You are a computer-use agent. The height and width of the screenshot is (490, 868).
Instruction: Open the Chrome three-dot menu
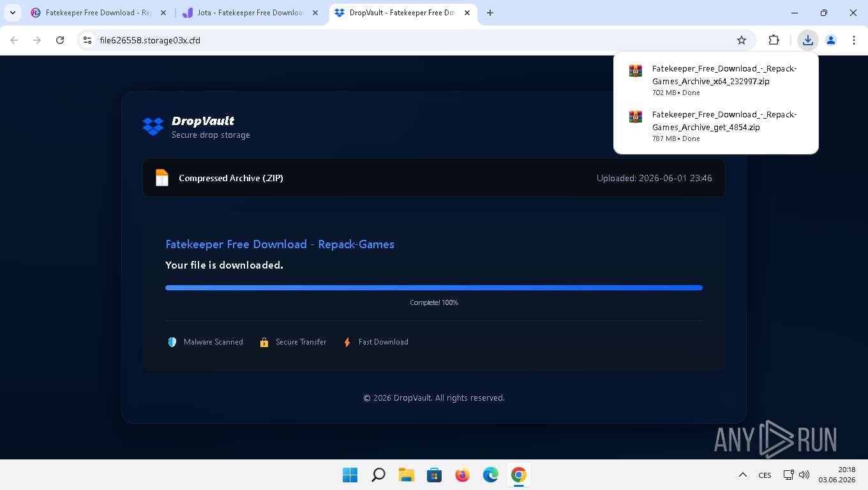point(854,40)
